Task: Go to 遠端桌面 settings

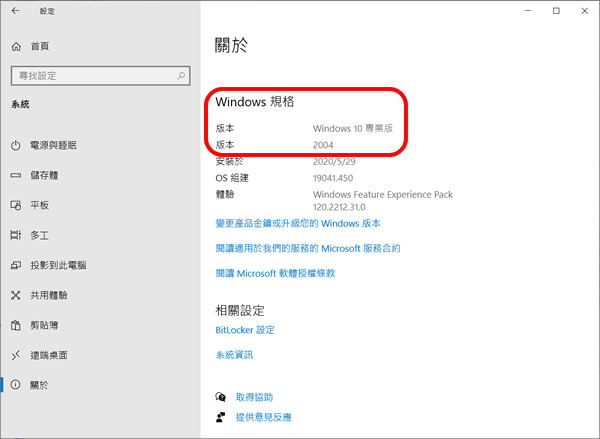Action: (x=49, y=355)
